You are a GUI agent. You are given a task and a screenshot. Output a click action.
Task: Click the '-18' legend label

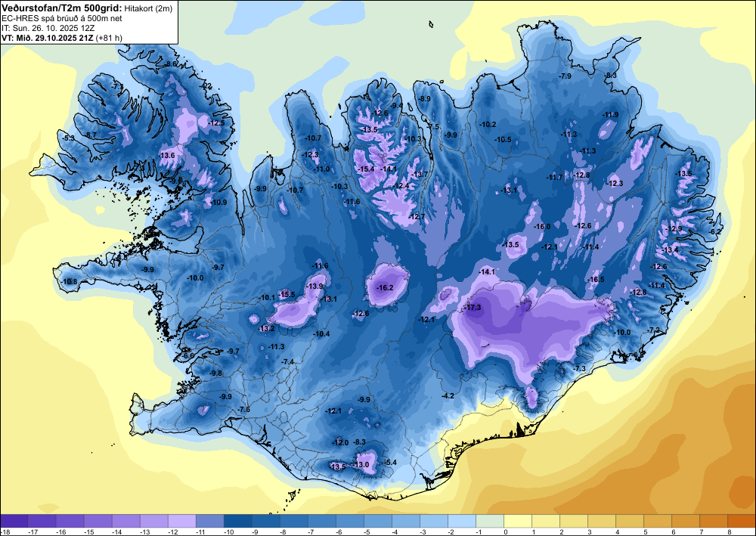point(4,531)
